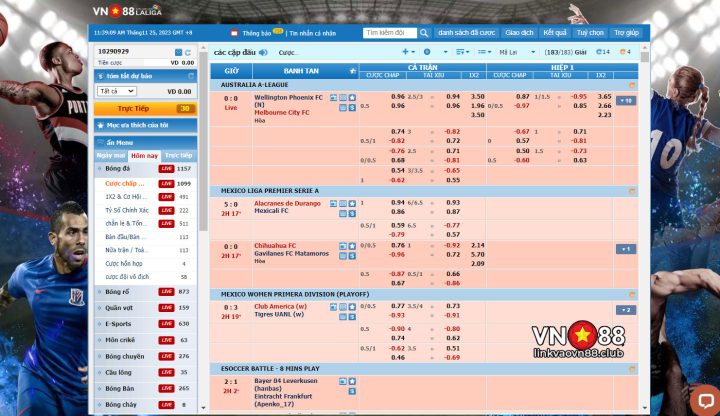Switch to Ngày mai tab
Image resolution: width=720 pixels, height=416 pixels.
pyautogui.click(x=111, y=156)
